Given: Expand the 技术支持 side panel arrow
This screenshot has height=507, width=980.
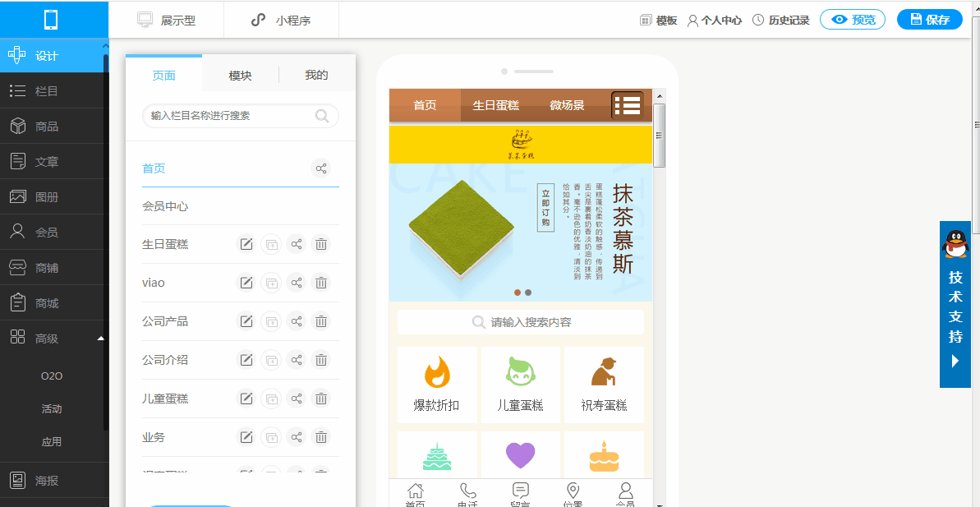Looking at the screenshot, I should tap(955, 361).
